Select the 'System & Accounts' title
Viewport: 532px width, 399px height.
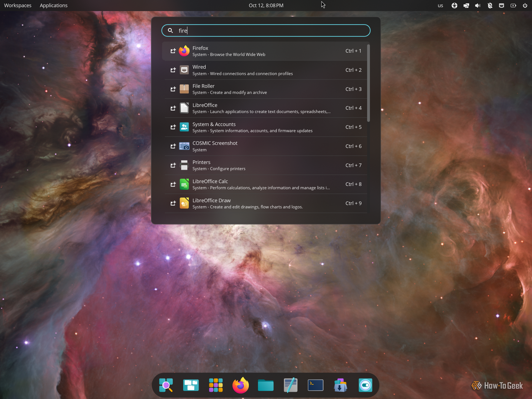(x=214, y=124)
